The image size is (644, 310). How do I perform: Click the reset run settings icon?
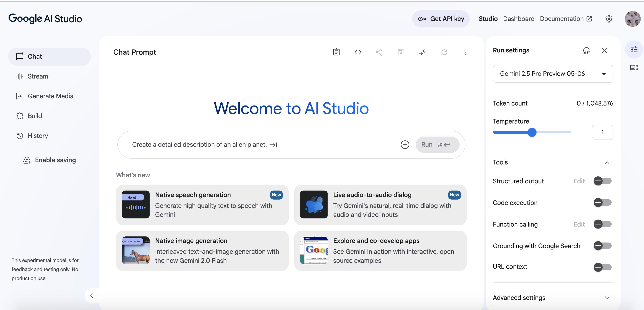[586, 50]
